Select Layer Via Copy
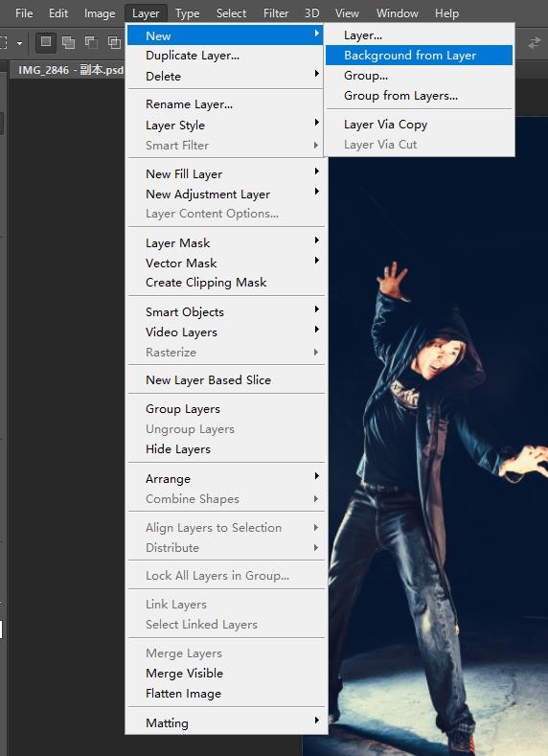The width and height of the screenshot is (548, 756). 419,125
